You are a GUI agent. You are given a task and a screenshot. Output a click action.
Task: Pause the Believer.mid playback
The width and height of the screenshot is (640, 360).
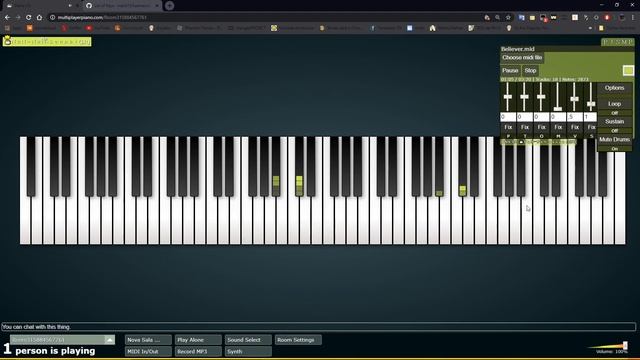click(x=510, y=71)
